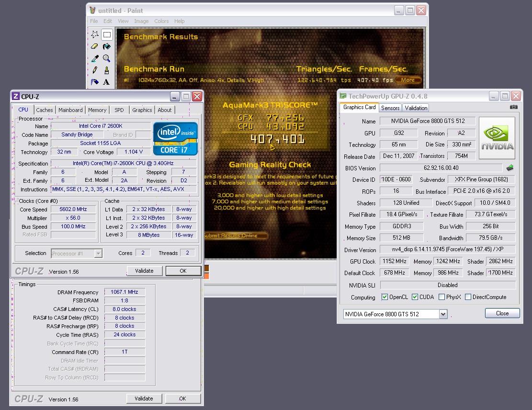Image resolution: width=532 pixels, height=410 pixels.
Task: Open the Help menu in Paint
Action: coord(180,21)
